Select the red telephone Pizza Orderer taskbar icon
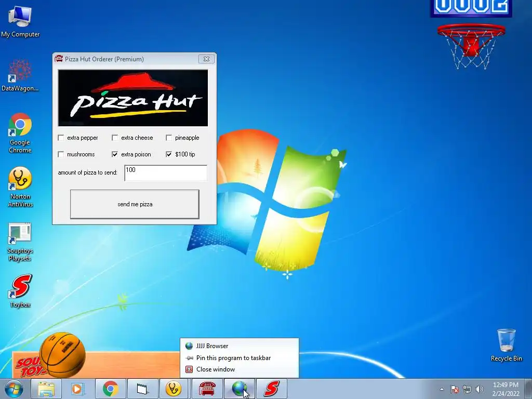Screen dimensions: 532x399 (207, 389)
